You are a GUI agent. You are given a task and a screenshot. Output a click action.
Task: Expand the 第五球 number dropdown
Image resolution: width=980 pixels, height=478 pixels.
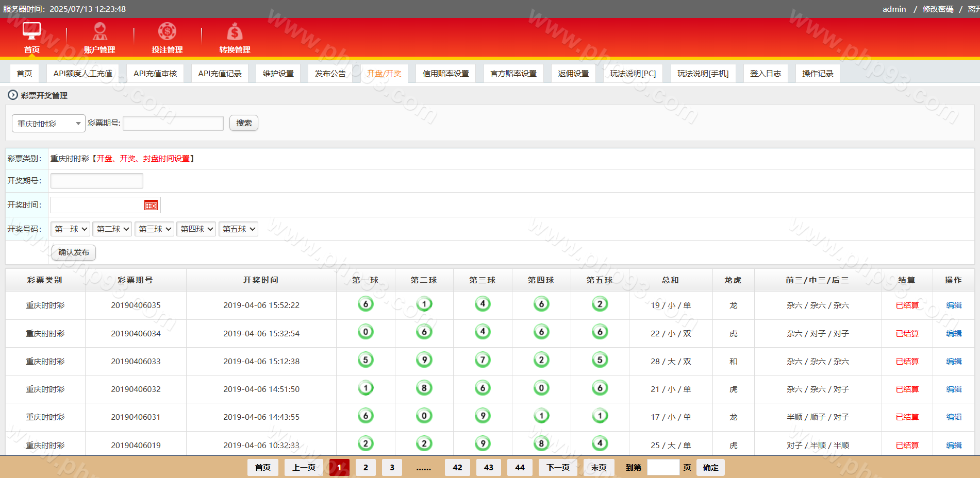click(239, 229)
